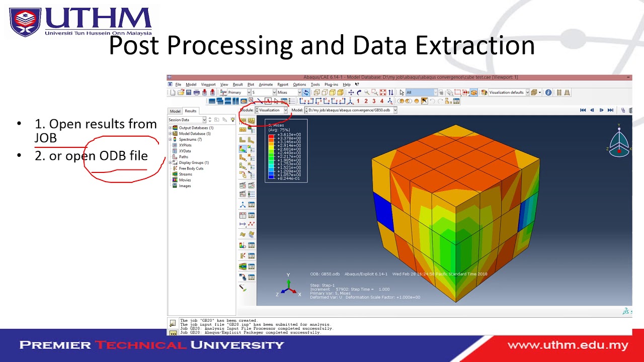The width and height of the screenshot is (644, 362).
Task: Expand the Display Groups tree node
Action: coord(170,162)
